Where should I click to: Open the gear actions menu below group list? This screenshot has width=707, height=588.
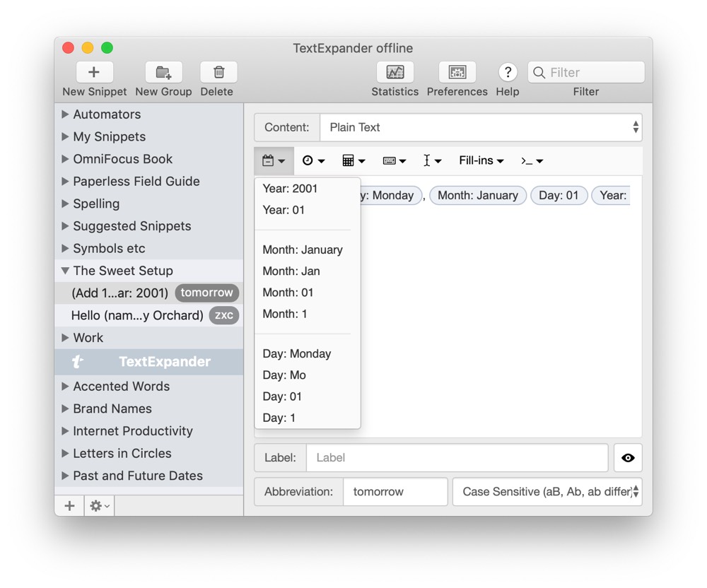[99, 505]
